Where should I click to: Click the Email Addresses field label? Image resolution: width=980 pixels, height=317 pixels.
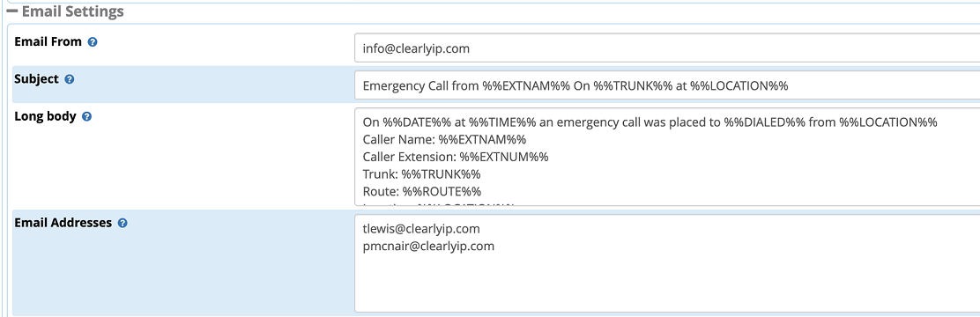pyautogui.click(x=63, y=223)
